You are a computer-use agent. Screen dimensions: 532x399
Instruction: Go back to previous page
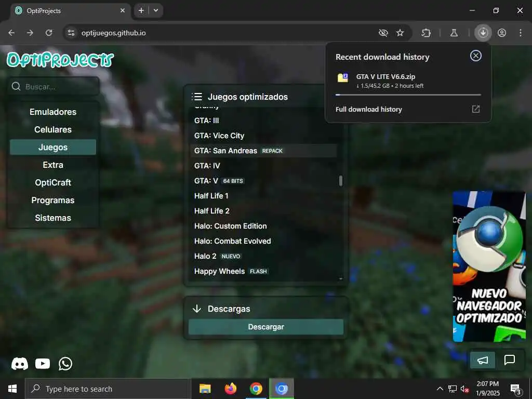pos(11,33)
